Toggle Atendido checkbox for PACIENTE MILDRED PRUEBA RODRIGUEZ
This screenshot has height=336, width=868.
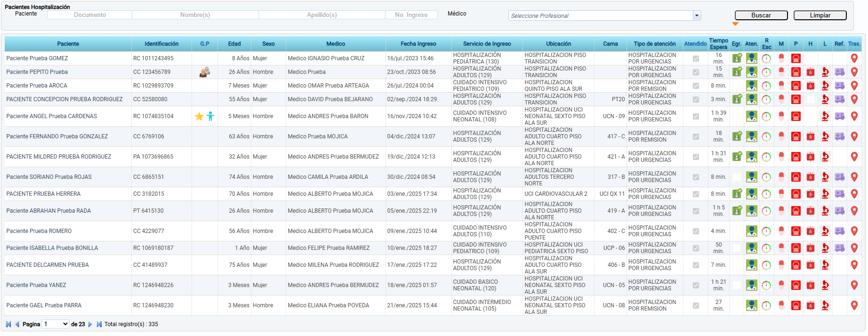click(696, 157)
